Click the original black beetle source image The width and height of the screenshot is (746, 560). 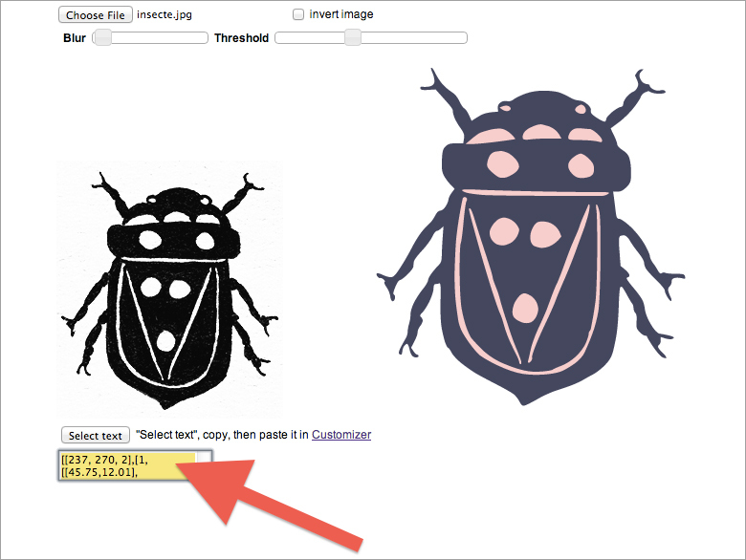pos(169,287)
